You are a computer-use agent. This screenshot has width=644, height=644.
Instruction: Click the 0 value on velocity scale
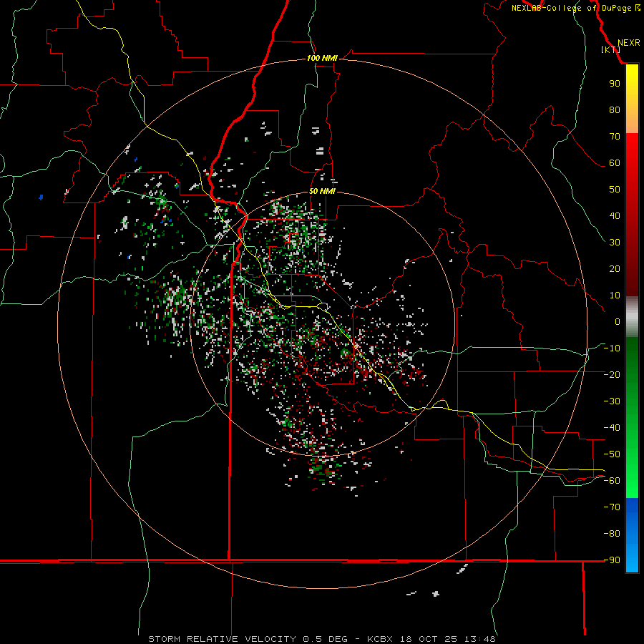tap(618, 322)
